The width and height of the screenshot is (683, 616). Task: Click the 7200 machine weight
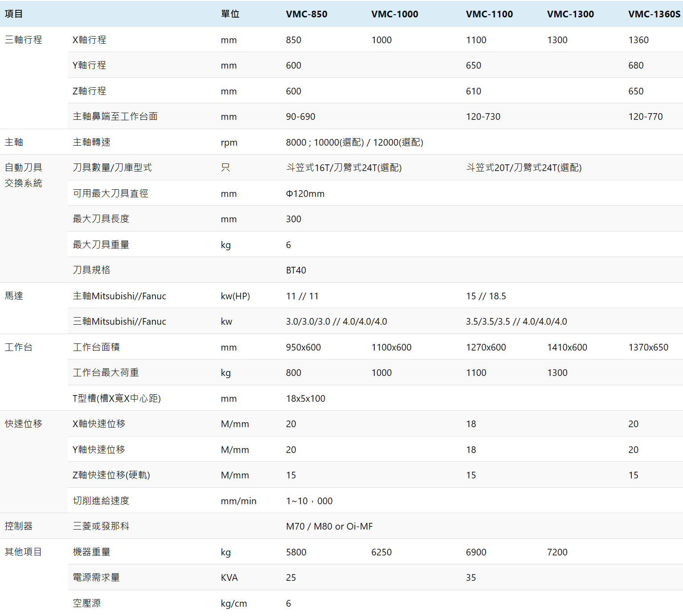pos(557,552)
